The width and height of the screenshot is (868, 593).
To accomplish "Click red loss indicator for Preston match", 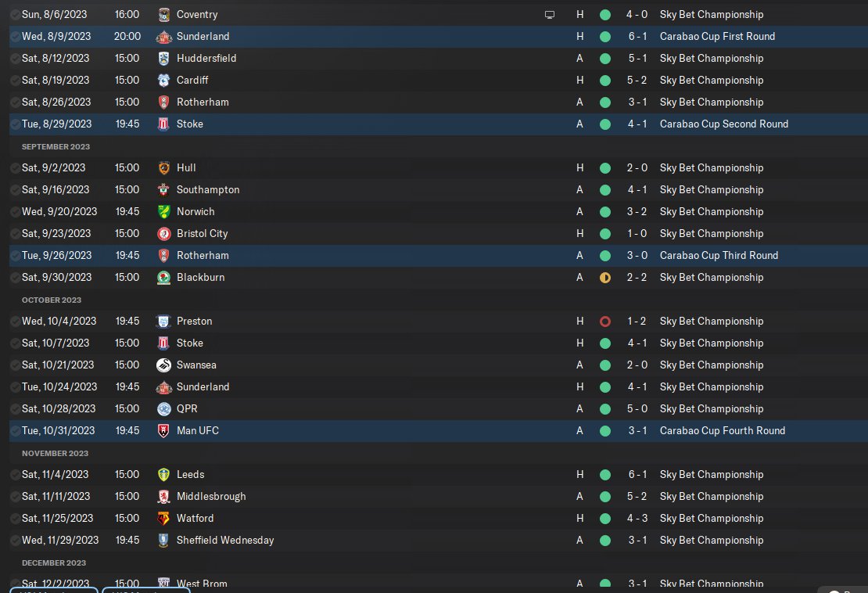I will [605, 321].
